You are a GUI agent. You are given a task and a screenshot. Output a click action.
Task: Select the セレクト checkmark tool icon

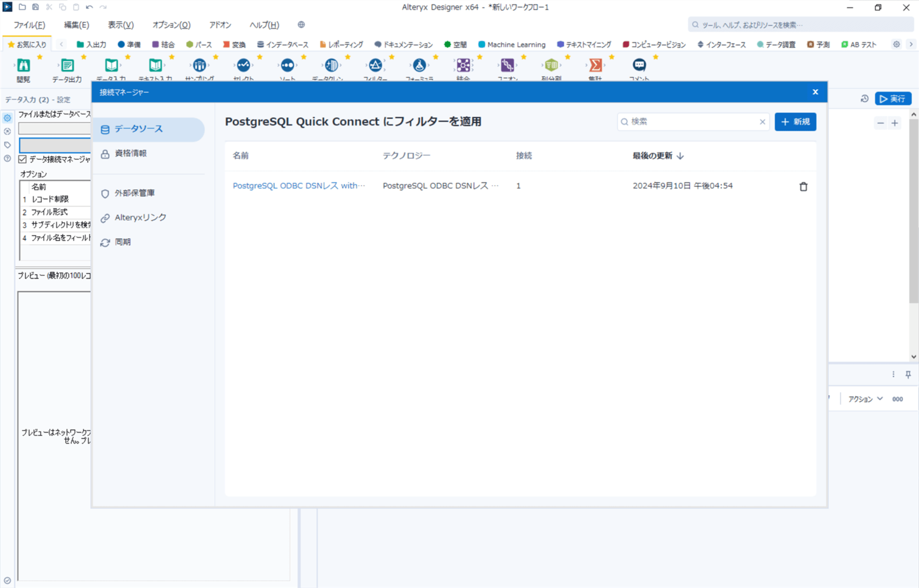coord(244,65)
